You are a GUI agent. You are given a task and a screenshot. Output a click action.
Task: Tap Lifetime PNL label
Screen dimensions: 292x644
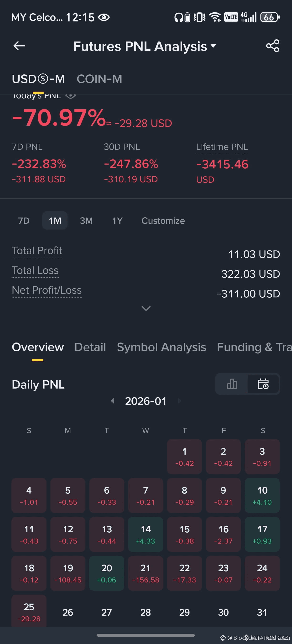(x=222, y=147)
